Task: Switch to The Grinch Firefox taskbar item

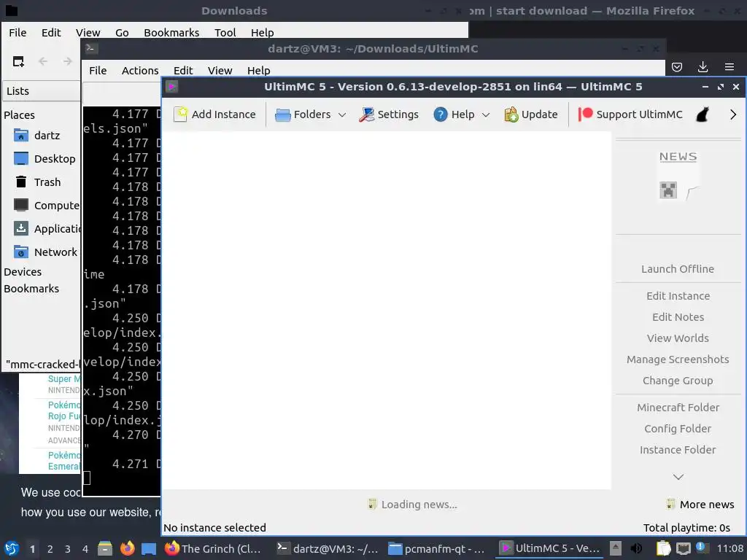Action: [x=213, y=548]
